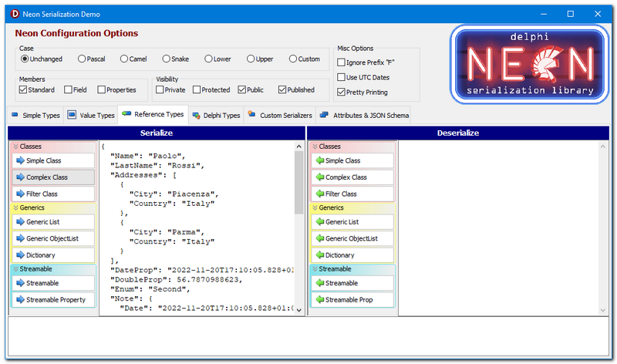Click the blue arrow icon beside Simple Class
617x364 pixels.
click(21, 160)
